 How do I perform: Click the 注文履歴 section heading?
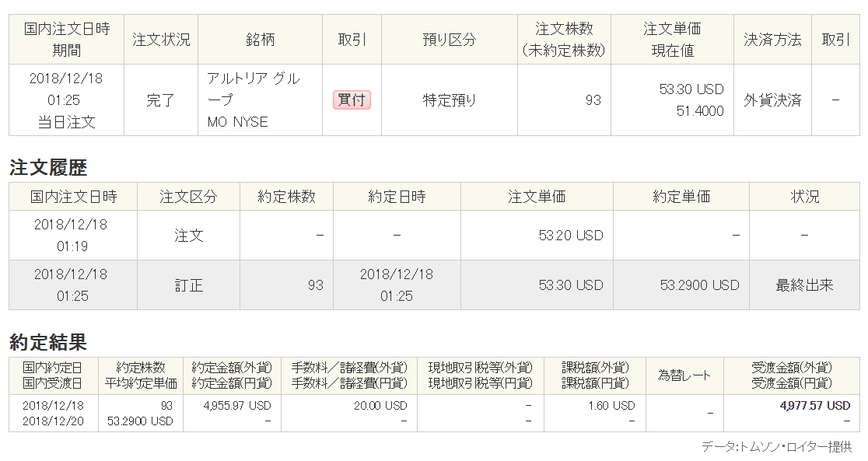pos(48,167)
